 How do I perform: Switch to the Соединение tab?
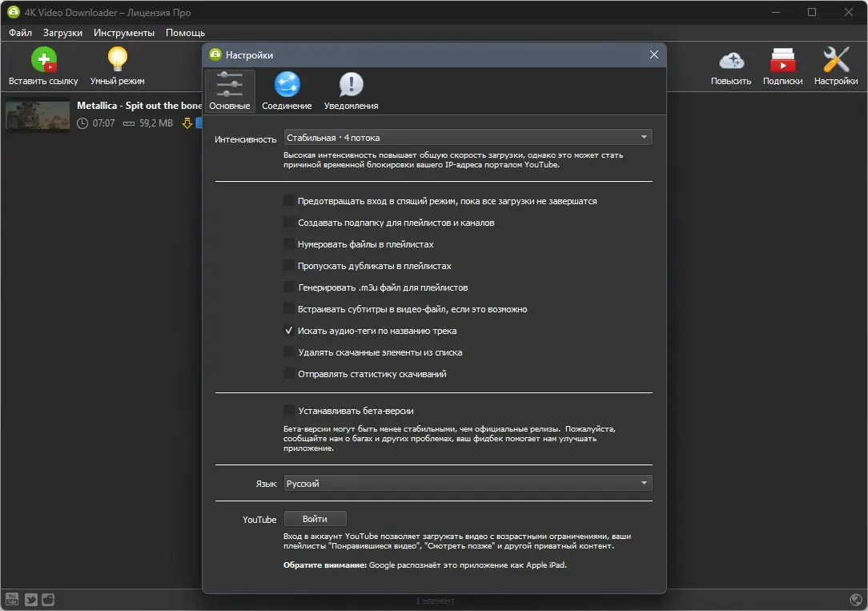287,91
